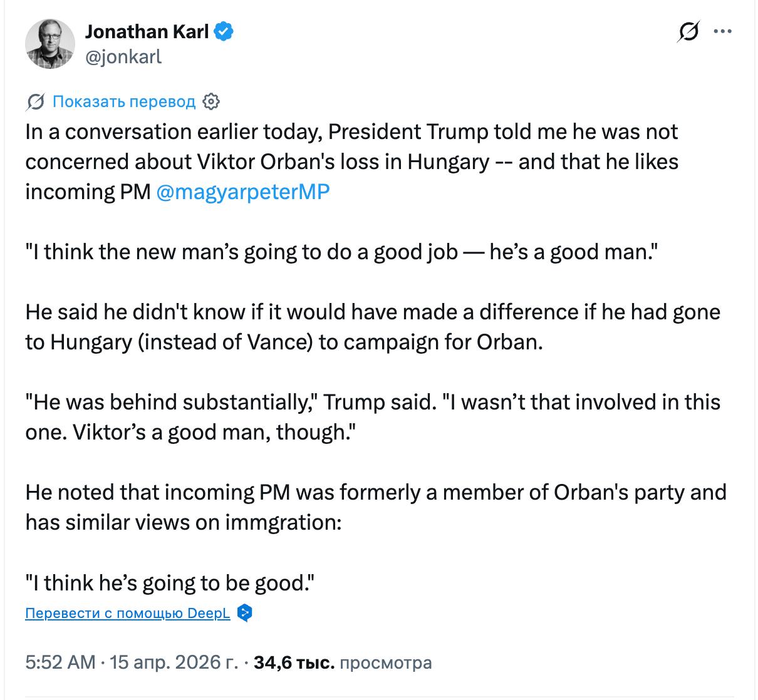Click the Показать перевод link
The image size is (758, 700).
click(x=123, y=101)
